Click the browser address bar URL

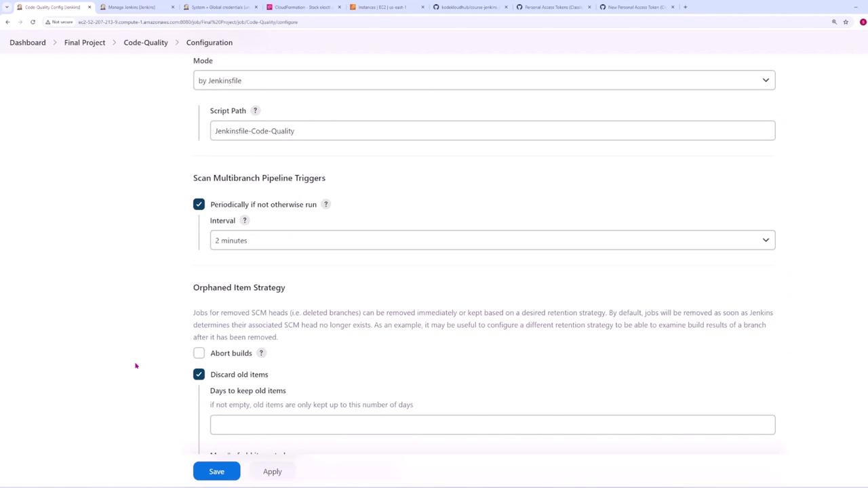pyautogui.click(x=188, y=22)
